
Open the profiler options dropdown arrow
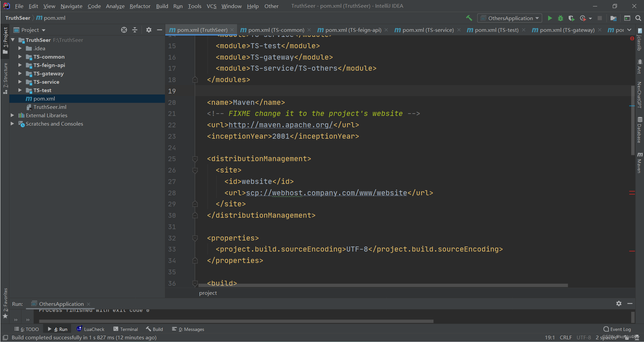coord(590,18)
